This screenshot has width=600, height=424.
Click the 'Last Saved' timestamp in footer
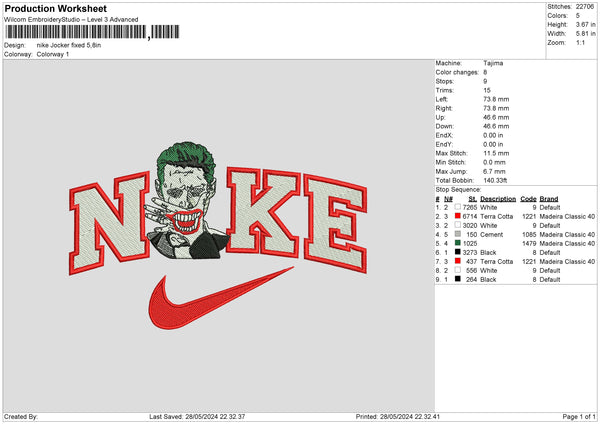(x=197, y=417)
